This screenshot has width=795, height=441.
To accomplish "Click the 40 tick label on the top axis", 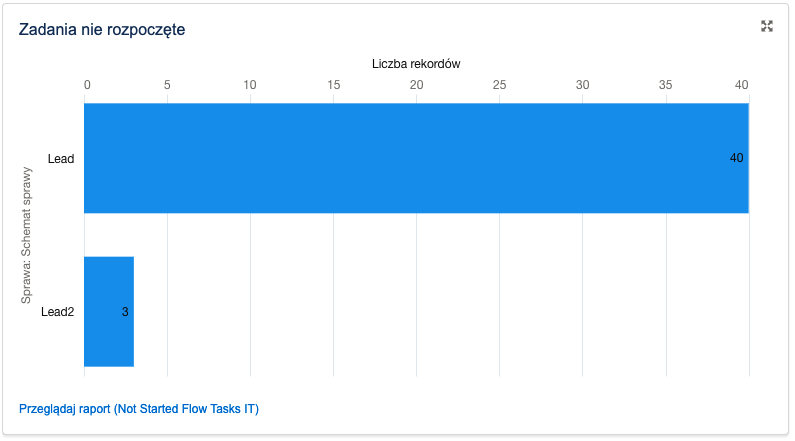I will (742, 85).
